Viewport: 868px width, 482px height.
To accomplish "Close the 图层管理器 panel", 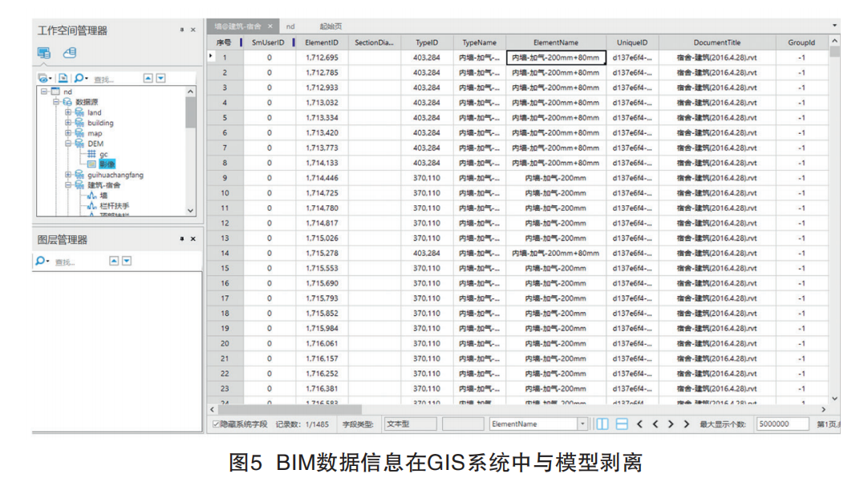I will click(193, 238).
